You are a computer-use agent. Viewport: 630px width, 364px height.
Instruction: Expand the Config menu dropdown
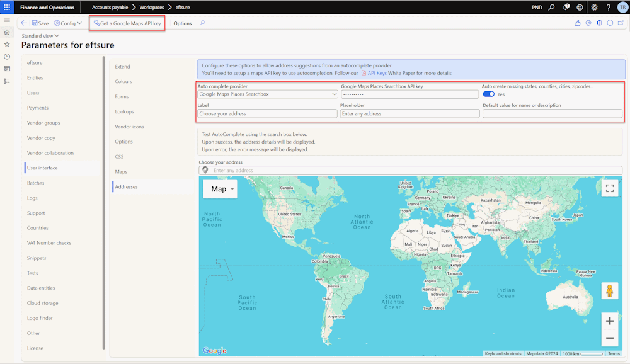point(68,23)
